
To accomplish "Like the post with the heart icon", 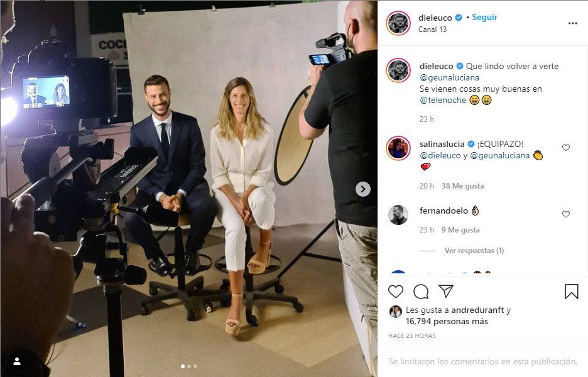I will point(396,291).
